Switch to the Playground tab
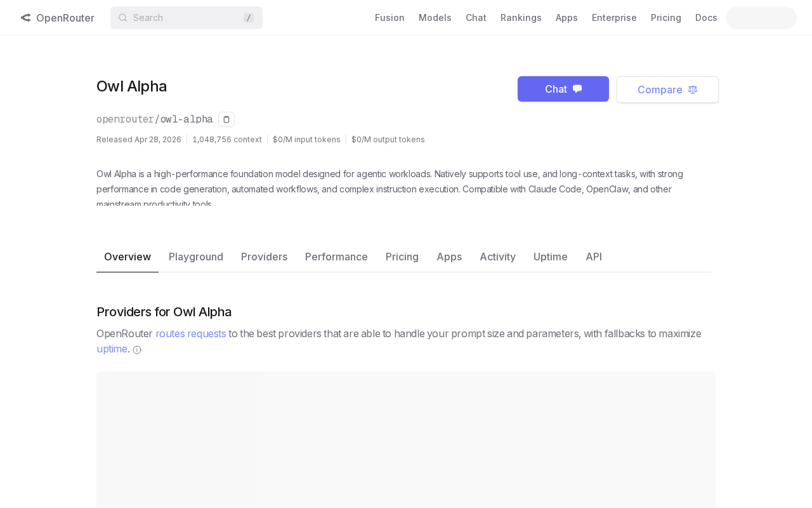 [196, 257]
